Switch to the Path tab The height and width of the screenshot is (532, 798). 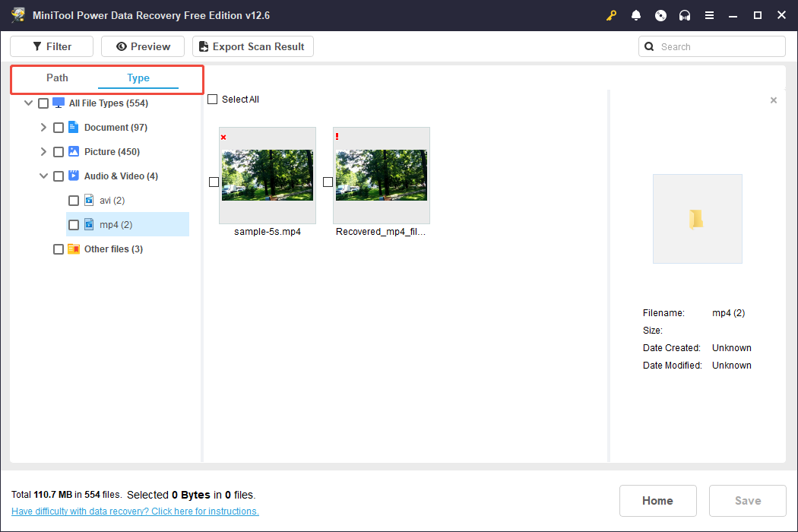pyautogui.click(x=57, y=78)
